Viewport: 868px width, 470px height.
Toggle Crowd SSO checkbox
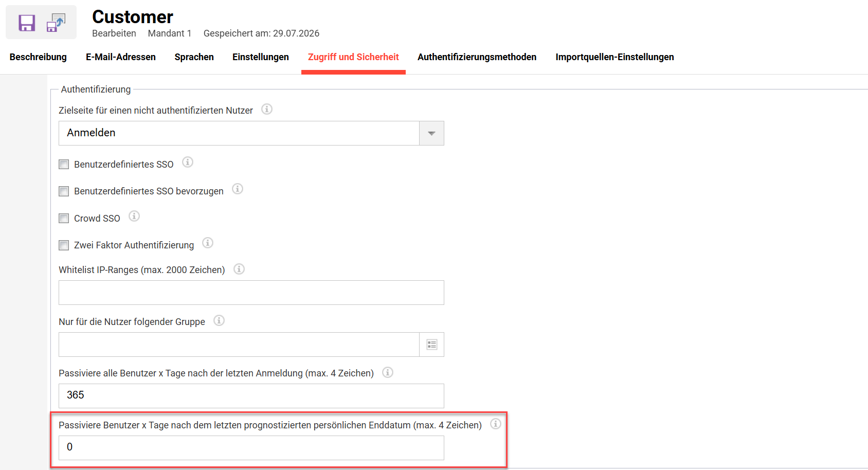[x=64, y=218]
